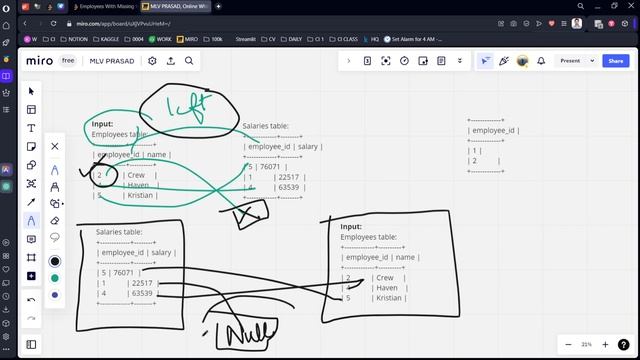Toggle the frames panel at bottom left
This screenshot has width=640, height=360.
[31, 344]
